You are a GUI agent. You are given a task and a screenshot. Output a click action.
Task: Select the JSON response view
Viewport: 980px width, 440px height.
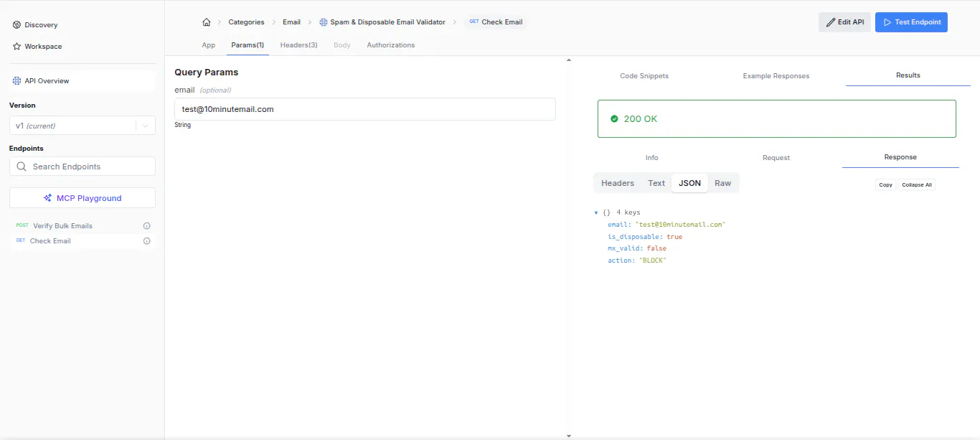690,183
